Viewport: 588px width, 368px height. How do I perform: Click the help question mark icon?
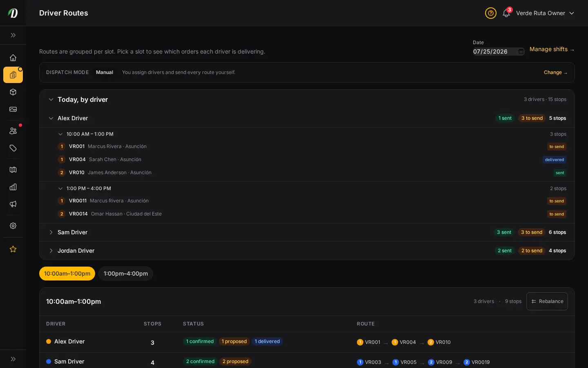point(491,13)
